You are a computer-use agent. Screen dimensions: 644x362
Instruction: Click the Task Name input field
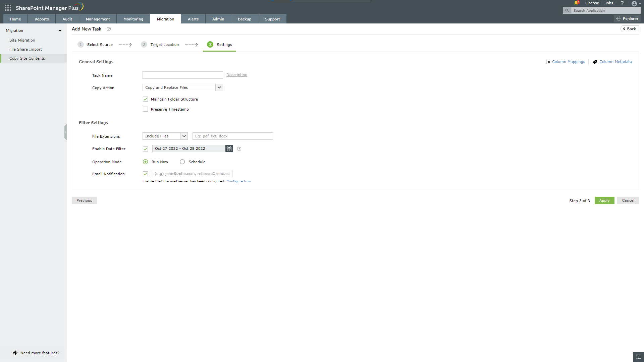tap(182, 75)
